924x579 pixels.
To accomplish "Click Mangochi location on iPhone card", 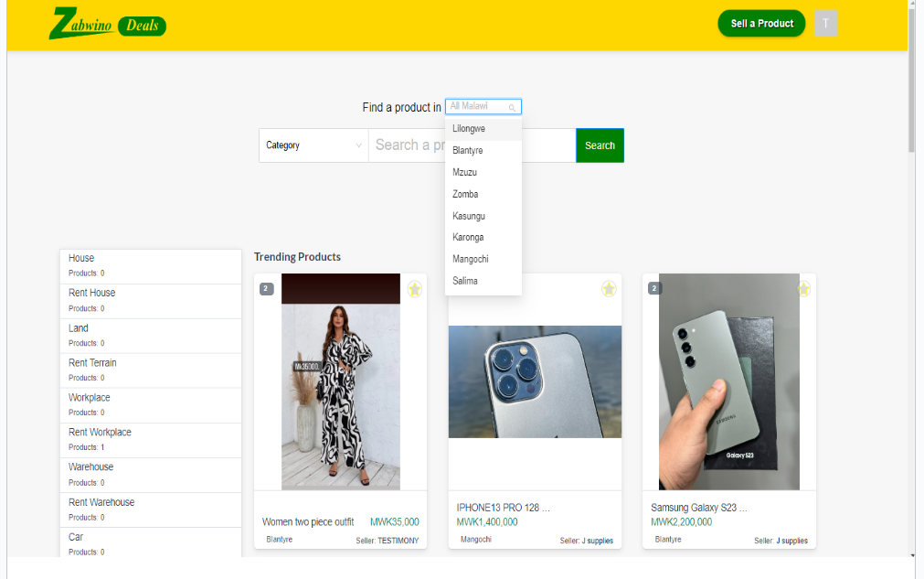I will click(475, 540).
